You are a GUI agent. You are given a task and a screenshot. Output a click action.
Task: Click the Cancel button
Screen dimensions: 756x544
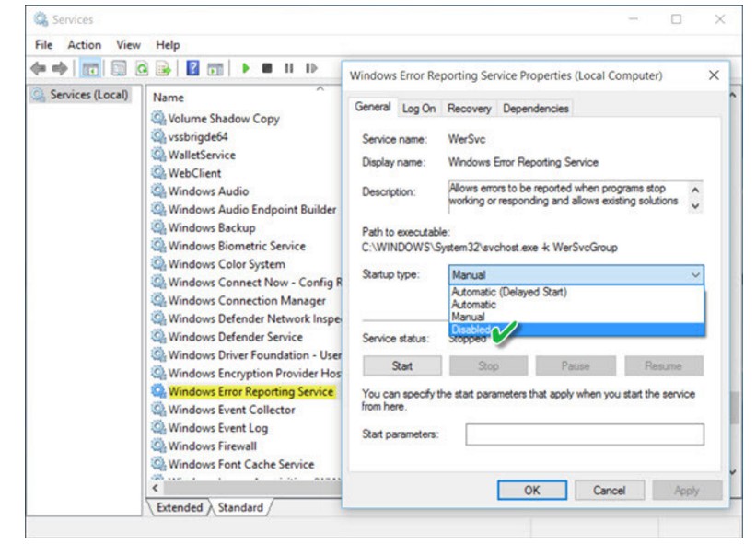pyautogui.click(x=610, y=490)
